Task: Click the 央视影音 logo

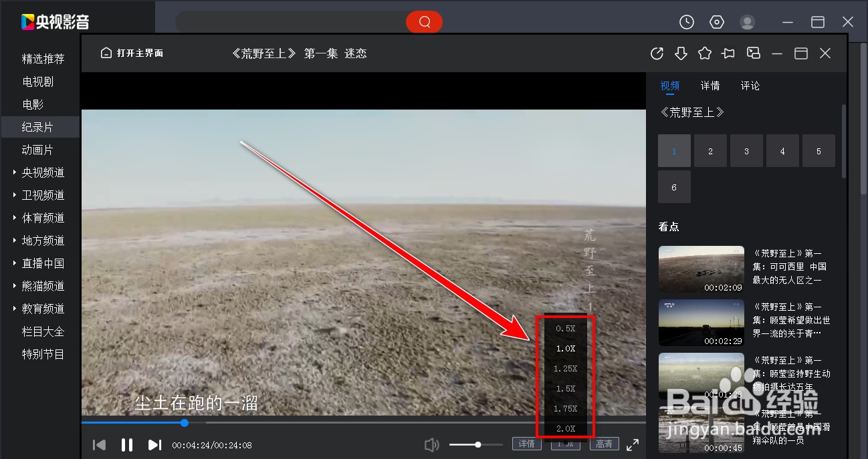Action: 54,22
